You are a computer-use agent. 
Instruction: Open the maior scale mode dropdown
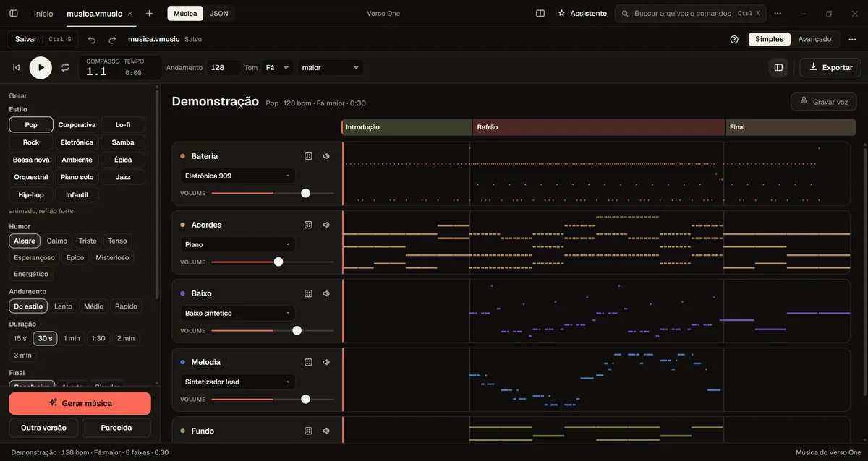pyautogui.click(x=331, y=67)
